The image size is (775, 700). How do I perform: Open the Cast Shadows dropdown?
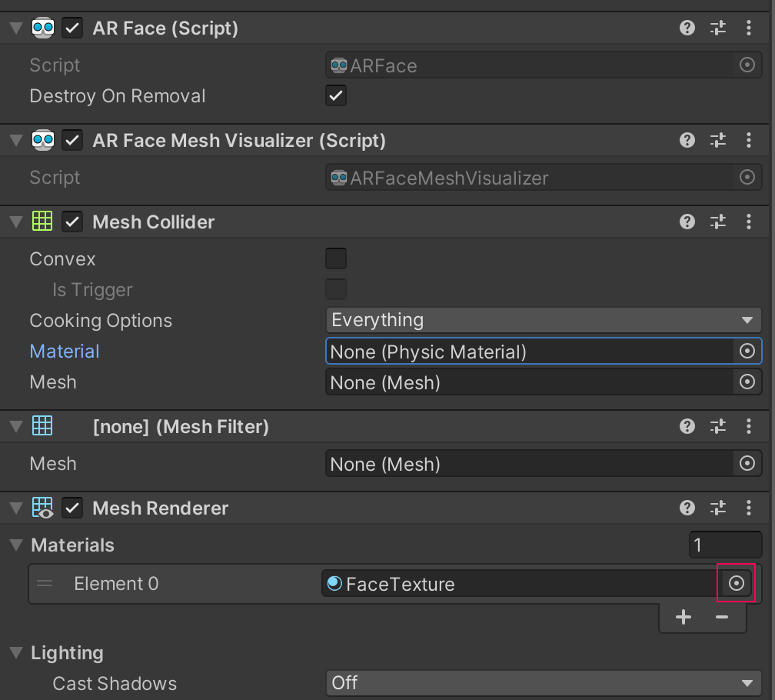click(x=543, y=683)
